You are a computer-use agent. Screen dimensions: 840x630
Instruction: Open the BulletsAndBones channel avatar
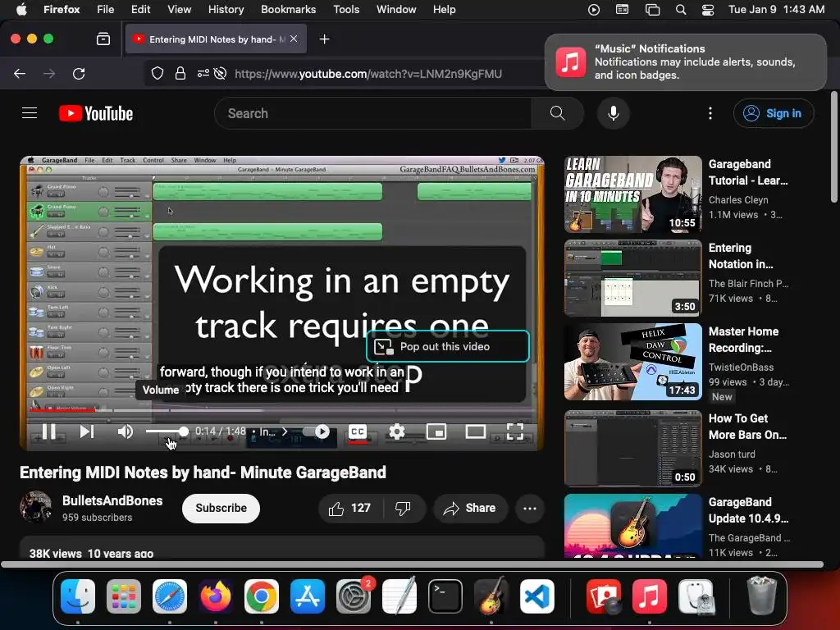35,507
